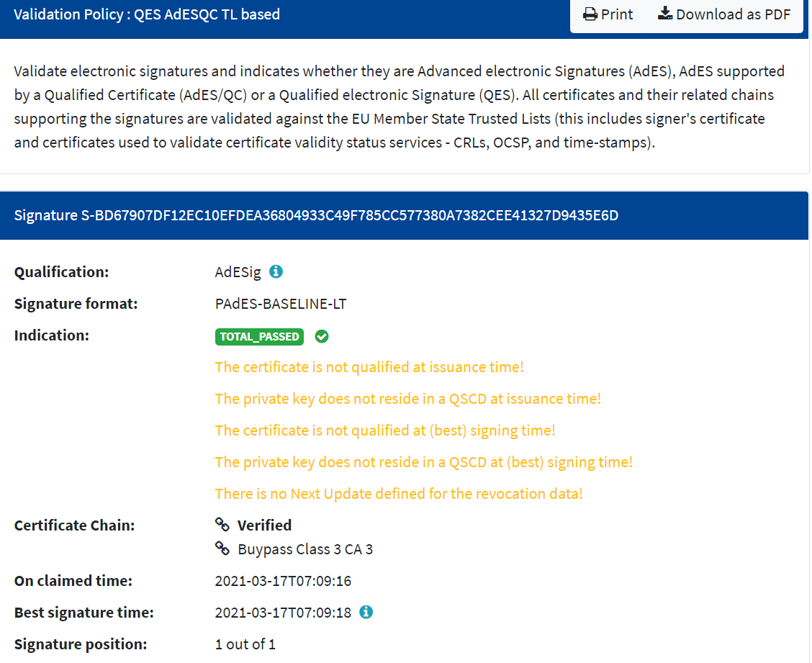
Task: Click the PDF download arrow icon
Action: pyautogui.click(x=665, y=14)
